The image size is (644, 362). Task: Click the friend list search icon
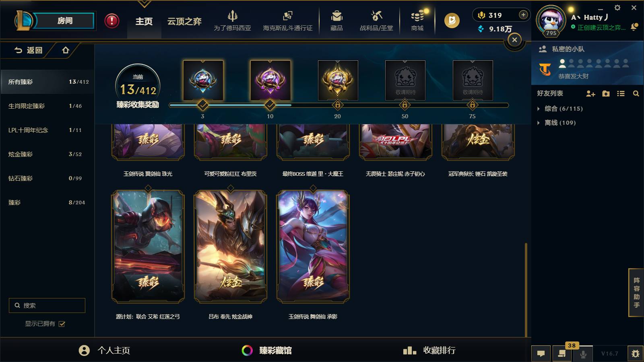[636, 93]
